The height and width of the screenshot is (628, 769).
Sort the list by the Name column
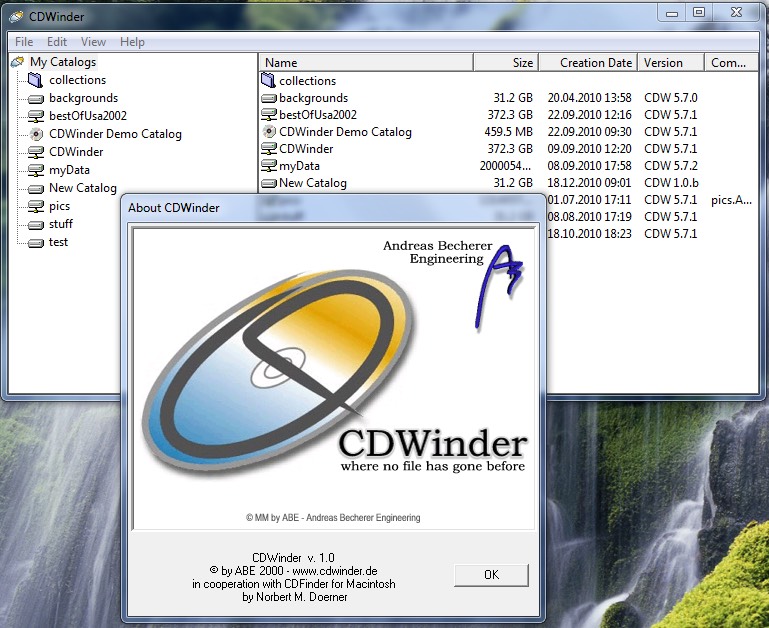coord(366,62)
